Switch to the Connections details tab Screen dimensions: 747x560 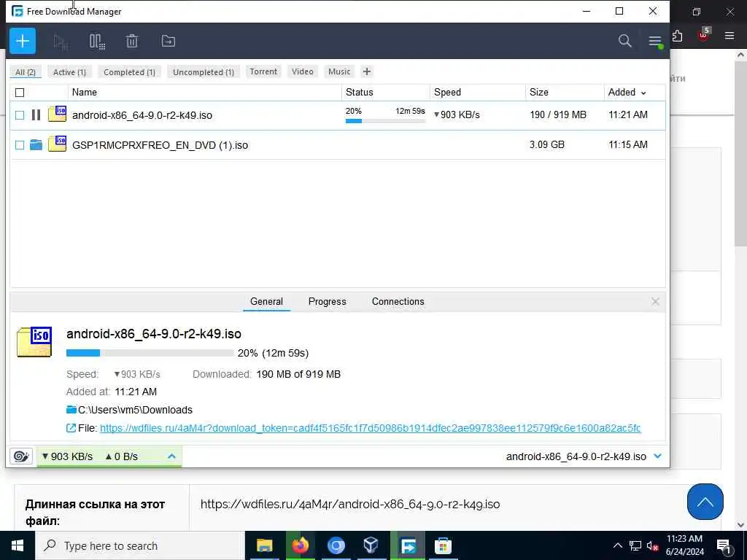[x=398, y=301]
